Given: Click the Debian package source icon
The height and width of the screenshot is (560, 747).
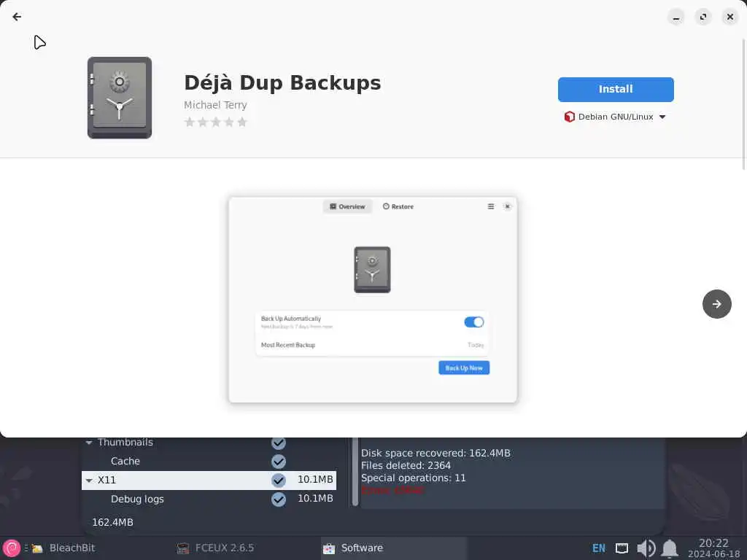Looking at the screenshot, I should 569,117.
